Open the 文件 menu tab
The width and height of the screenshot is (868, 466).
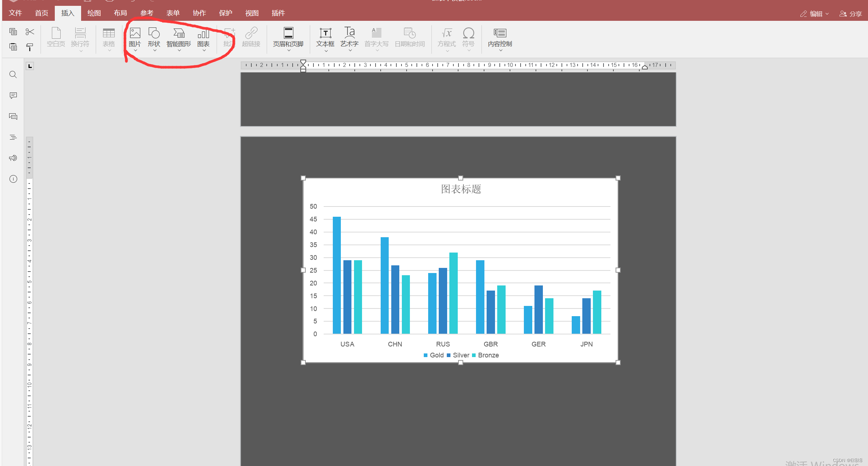[x=15, y=13]
